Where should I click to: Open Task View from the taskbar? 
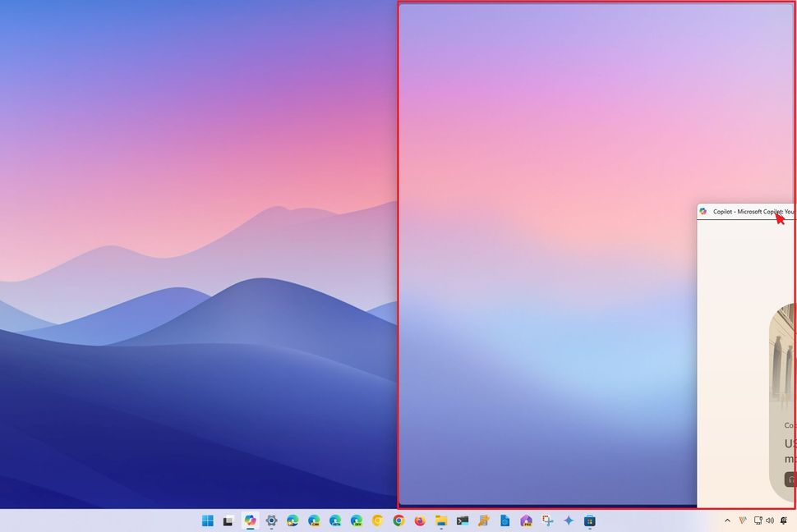tap(227, 520)
